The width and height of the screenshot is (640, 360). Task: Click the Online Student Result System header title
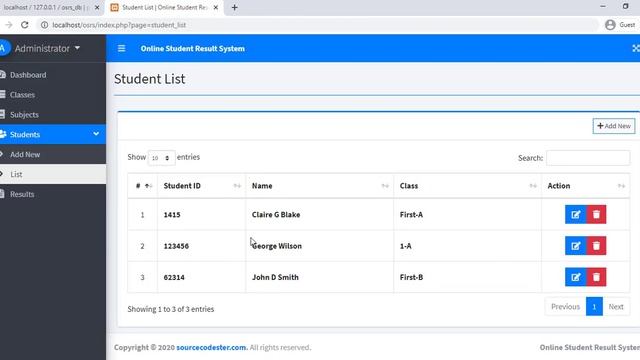tap(193, 49)
